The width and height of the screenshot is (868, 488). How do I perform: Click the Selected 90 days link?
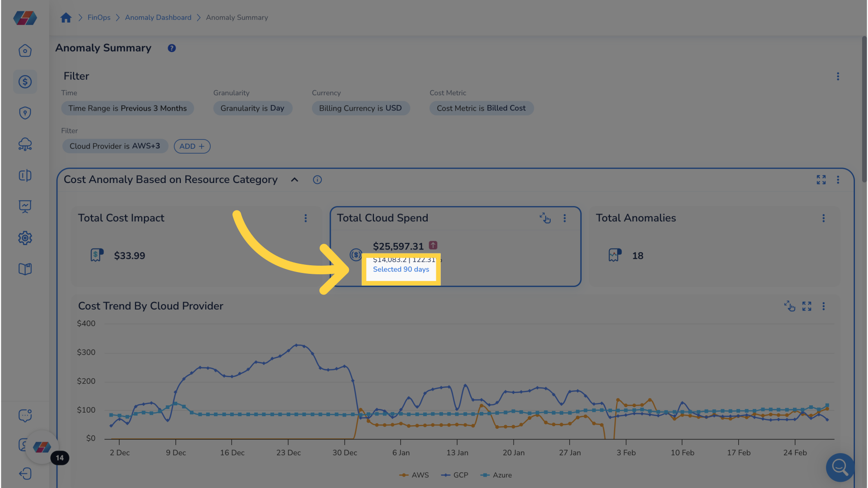tap(401, 269)
